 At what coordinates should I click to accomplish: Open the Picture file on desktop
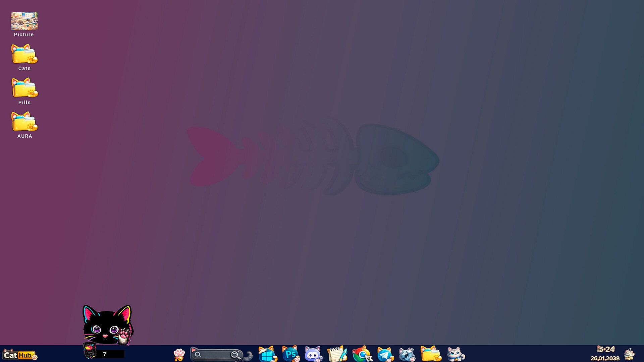coord(24,21)
